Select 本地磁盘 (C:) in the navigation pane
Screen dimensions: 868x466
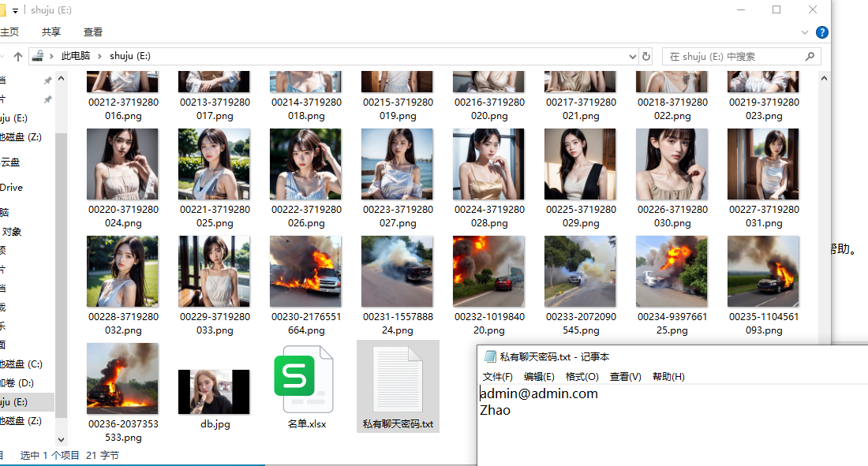pyautogui.click(x=21, y=364)
